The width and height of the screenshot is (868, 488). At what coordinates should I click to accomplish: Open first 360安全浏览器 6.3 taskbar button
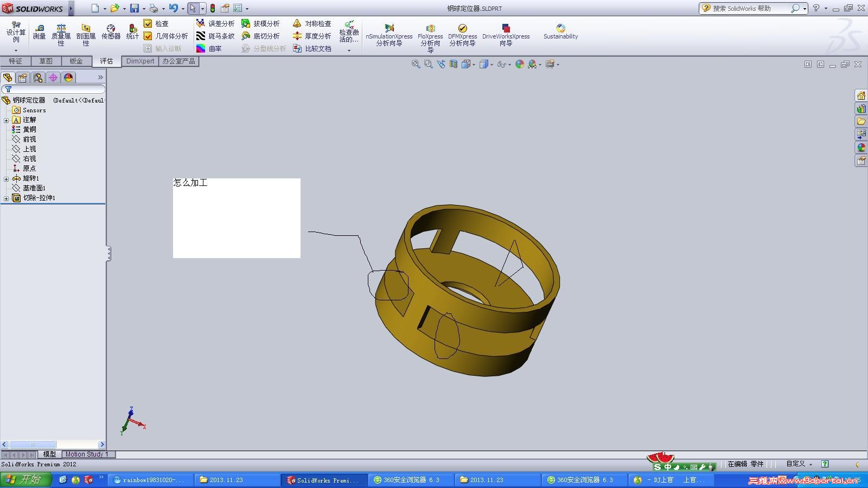(x=411, y=480)
